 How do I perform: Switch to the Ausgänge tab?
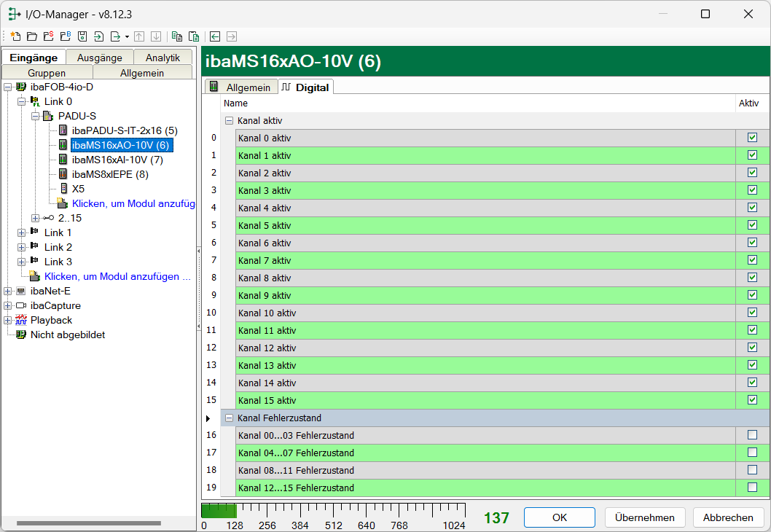click(100, 58)
